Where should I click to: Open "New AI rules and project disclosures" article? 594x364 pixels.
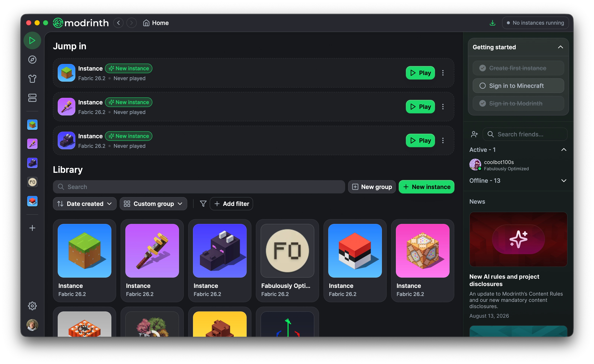[504, 280]
